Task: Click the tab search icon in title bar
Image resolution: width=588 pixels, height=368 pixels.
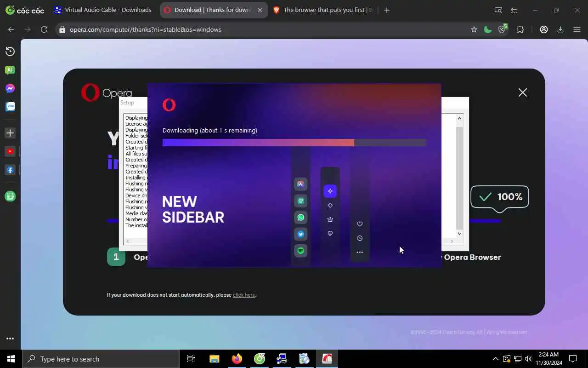Action: tap(498, 10)
